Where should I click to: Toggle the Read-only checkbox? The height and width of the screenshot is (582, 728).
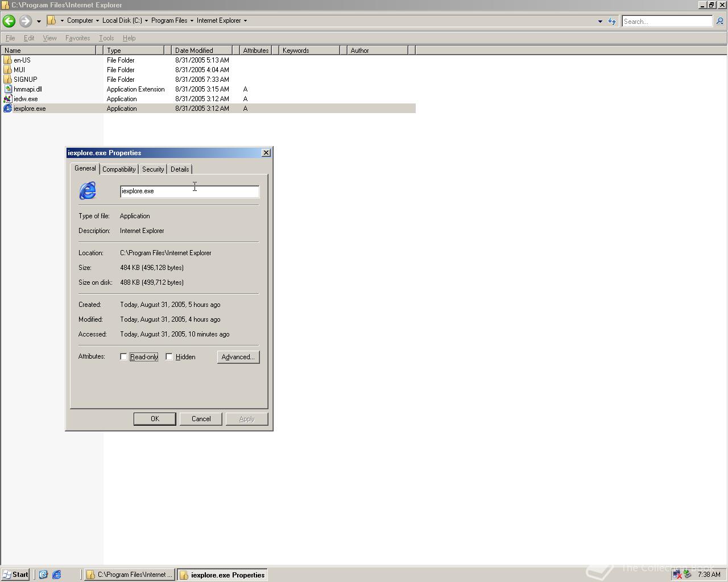pyautogui.click(x=123, y=357)
